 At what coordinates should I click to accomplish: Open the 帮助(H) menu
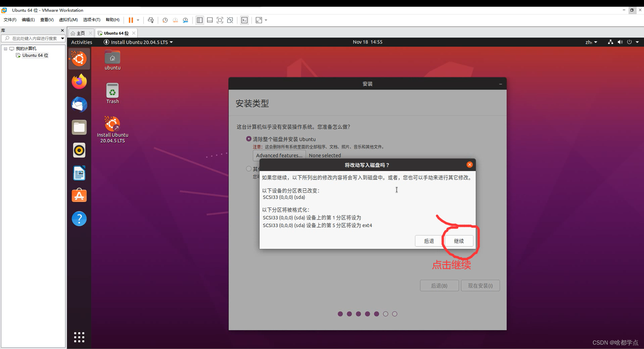tap(112, 20)
